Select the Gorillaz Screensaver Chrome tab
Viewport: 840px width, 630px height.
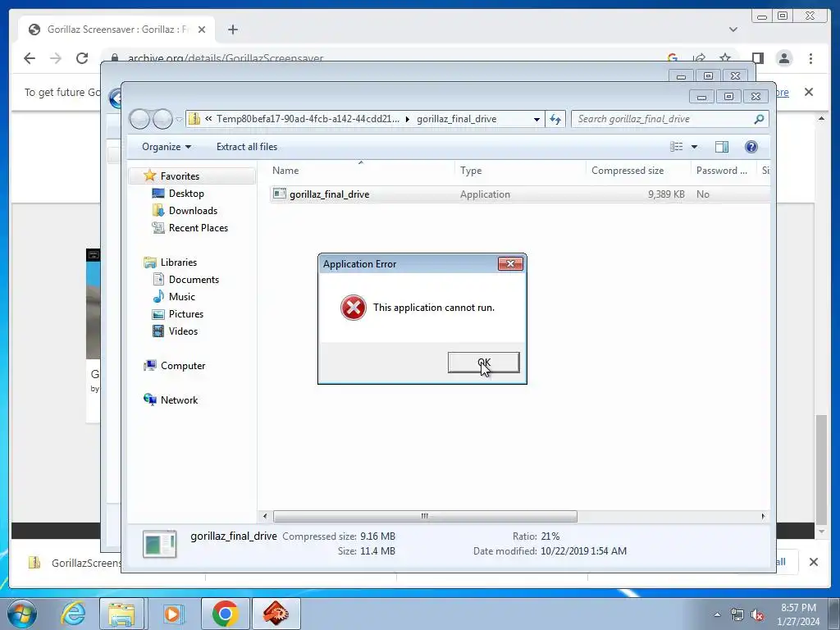pos(117,30)
